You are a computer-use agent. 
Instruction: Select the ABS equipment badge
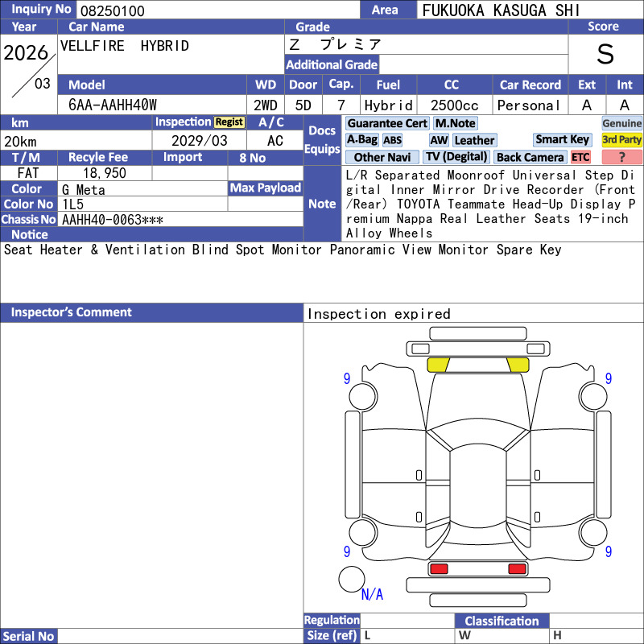tap(392, 140)
